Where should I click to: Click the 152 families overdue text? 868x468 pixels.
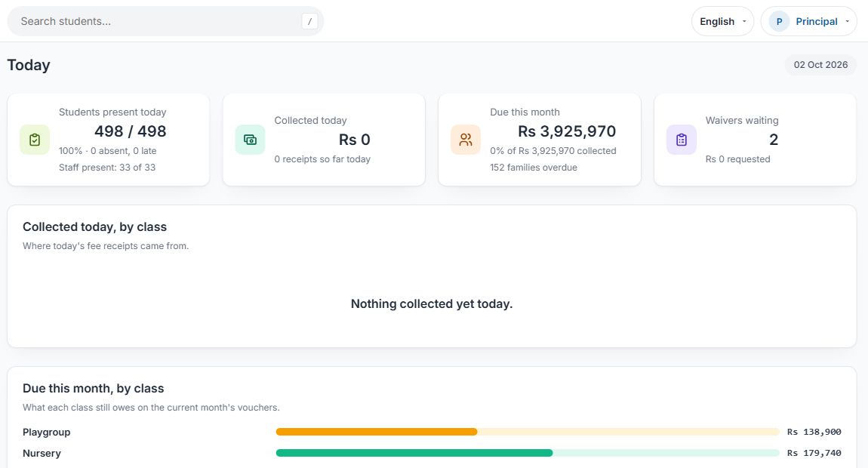coord(534,168)
